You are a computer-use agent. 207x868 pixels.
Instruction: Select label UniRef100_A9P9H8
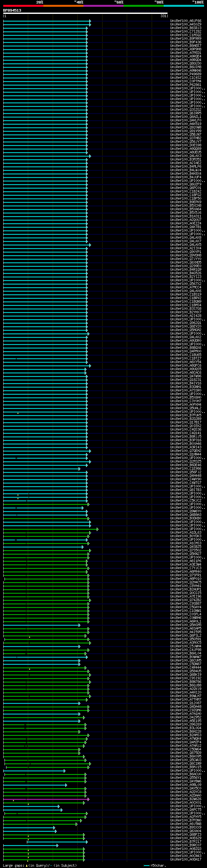tap(186, 49)
